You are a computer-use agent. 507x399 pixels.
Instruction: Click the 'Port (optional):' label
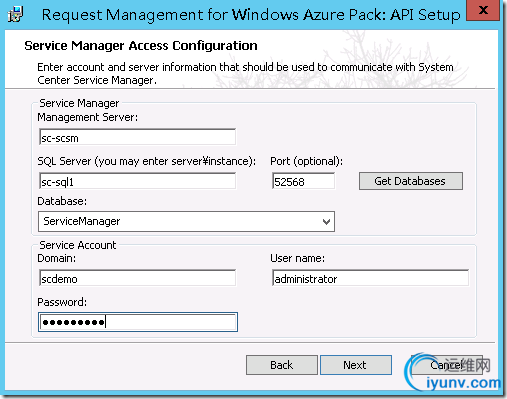pyautogui.click(x=306, y=161)
